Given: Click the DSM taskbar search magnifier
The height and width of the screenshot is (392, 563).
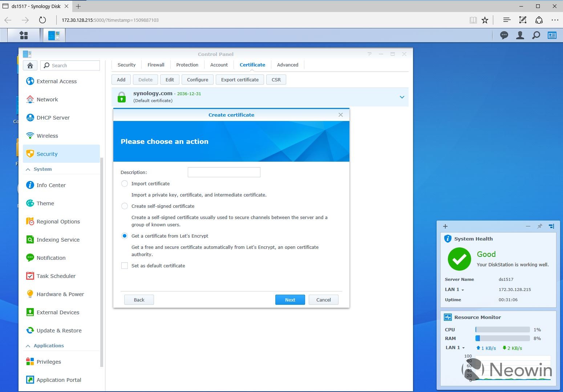Looking at the screenshot, I should pyautogui.click(x=536, y=35).
